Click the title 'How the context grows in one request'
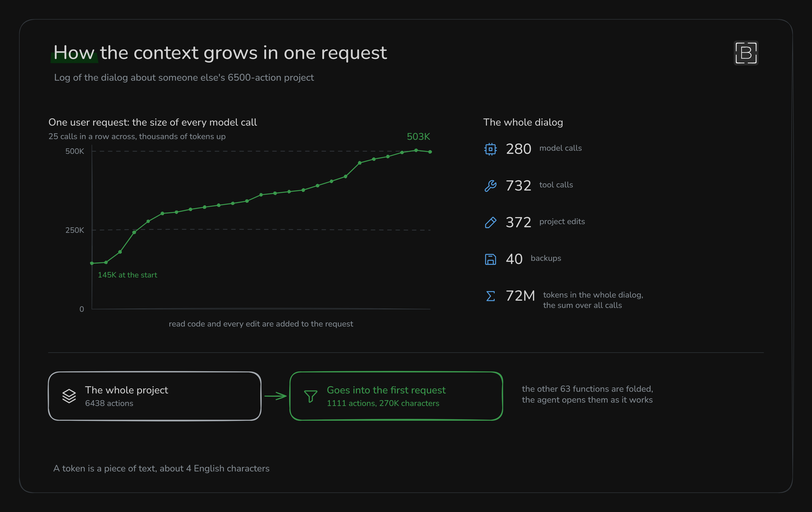812x512 pixels. pos(220,53)
